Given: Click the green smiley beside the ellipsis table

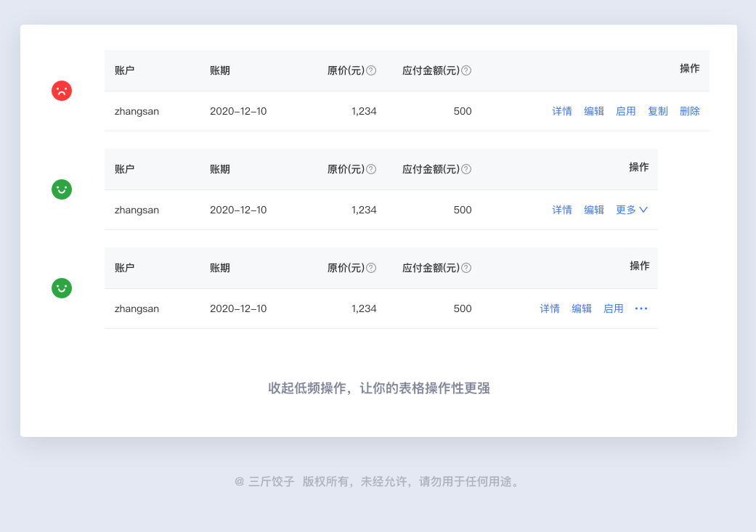Looking at the screenshot, I should click(62, 288).
